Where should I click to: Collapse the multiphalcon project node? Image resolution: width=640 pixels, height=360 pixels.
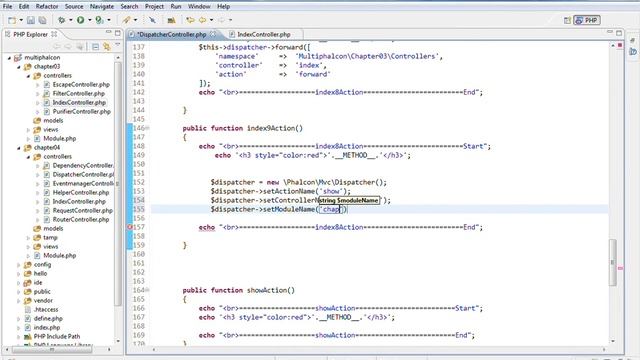tap(9, 58)
